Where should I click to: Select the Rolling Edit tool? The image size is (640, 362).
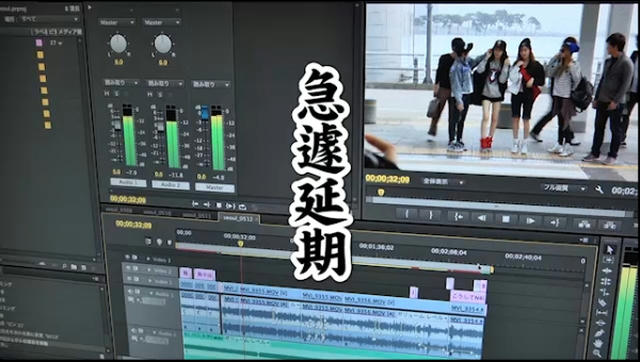606,281
